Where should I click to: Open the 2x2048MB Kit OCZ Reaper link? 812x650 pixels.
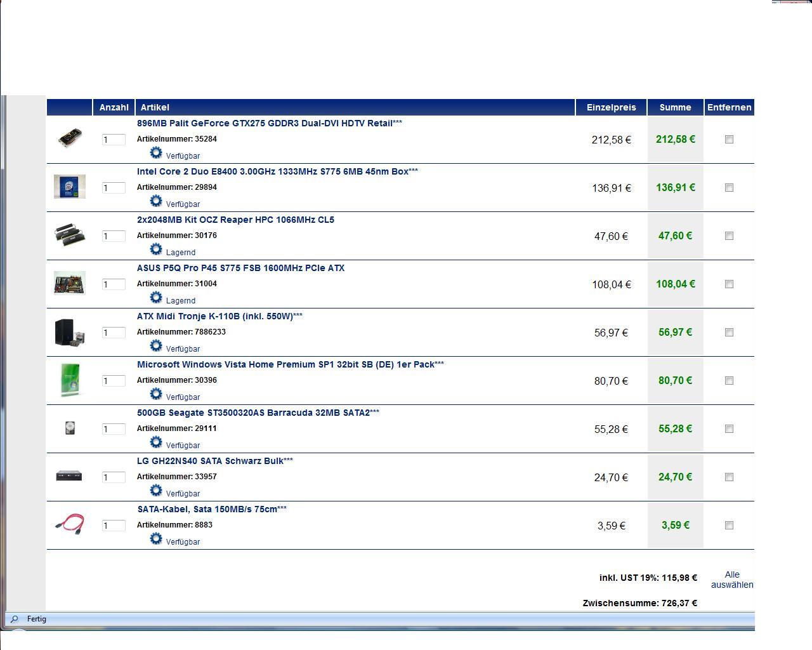pos(235,220)
